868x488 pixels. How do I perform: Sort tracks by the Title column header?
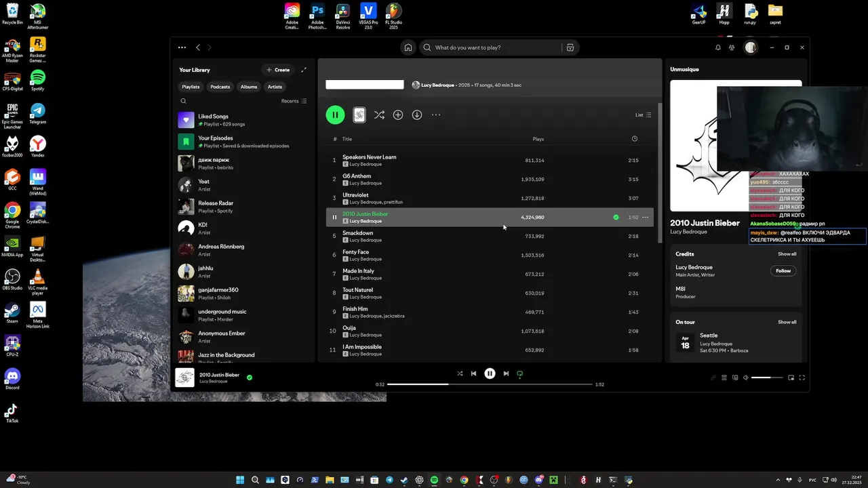coord(347,139)
